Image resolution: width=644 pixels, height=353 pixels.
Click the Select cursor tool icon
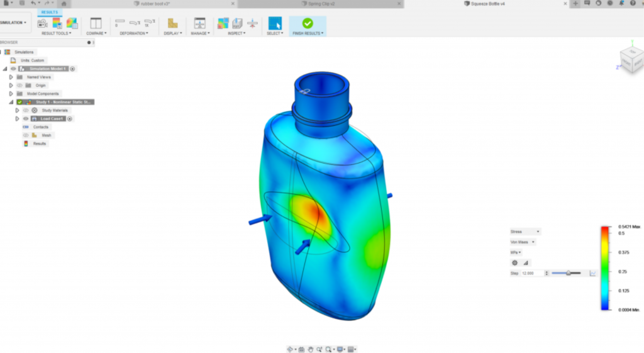(x=275, y=23)
